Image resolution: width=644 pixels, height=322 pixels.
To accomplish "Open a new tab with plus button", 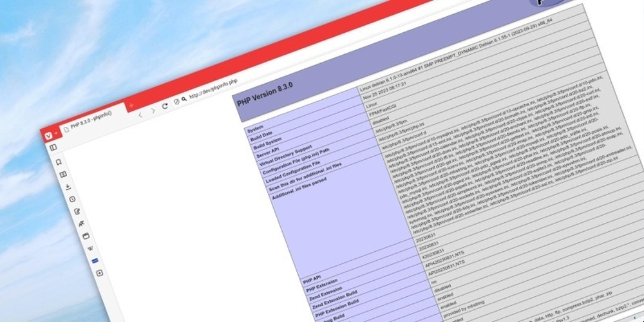I will [131, 104].
